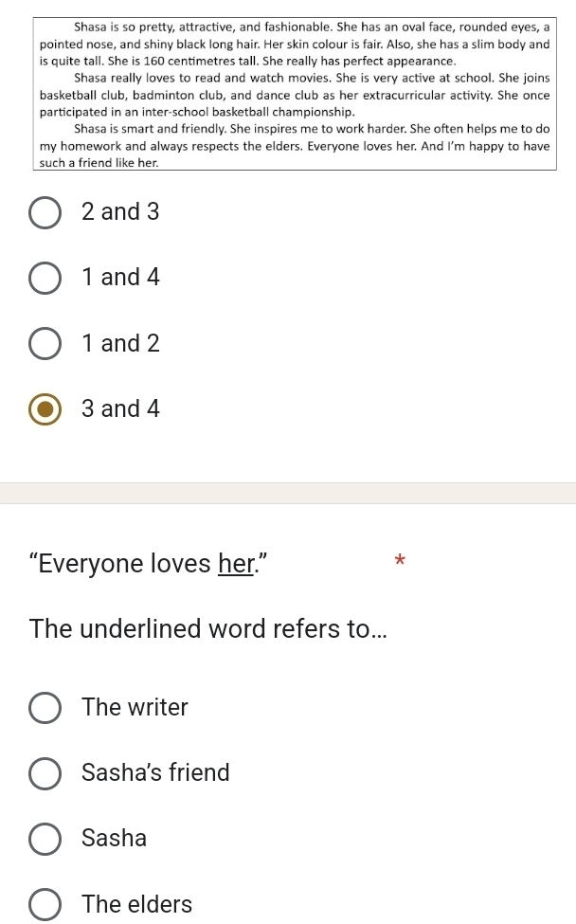Click the selected '3 and 4' radio button
The width and height of the screenshot is (576, 924).
pyautogui.click(x=45, y=409)
